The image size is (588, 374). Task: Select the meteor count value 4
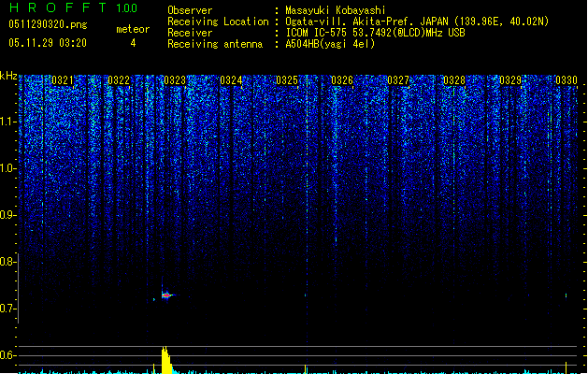tap(133, 43)
